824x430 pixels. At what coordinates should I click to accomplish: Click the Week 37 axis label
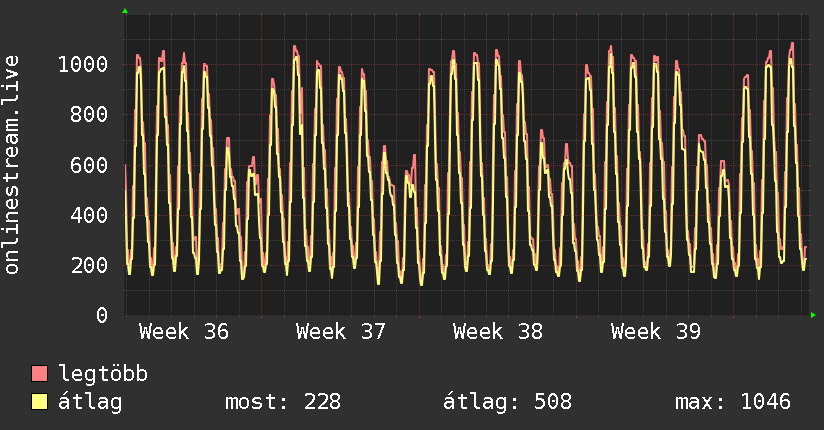341,332
